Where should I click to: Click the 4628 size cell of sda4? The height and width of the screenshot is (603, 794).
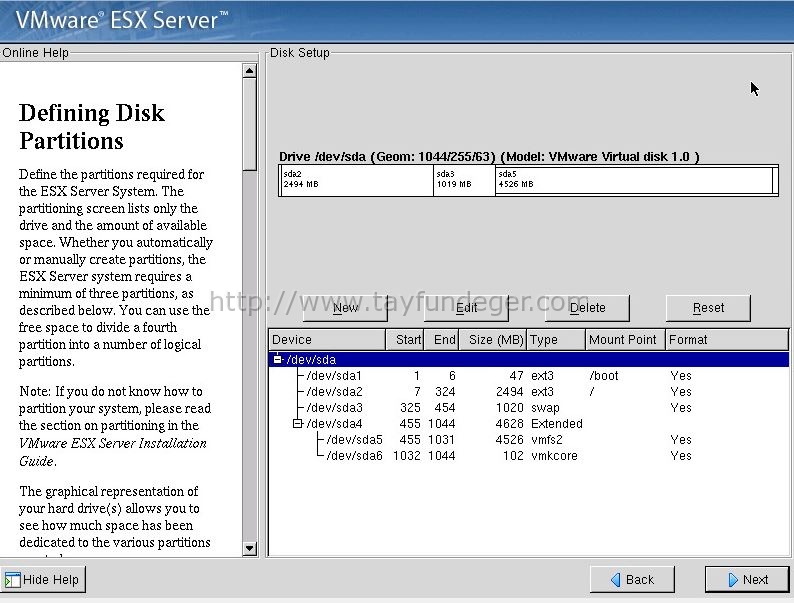pos(509,424)
